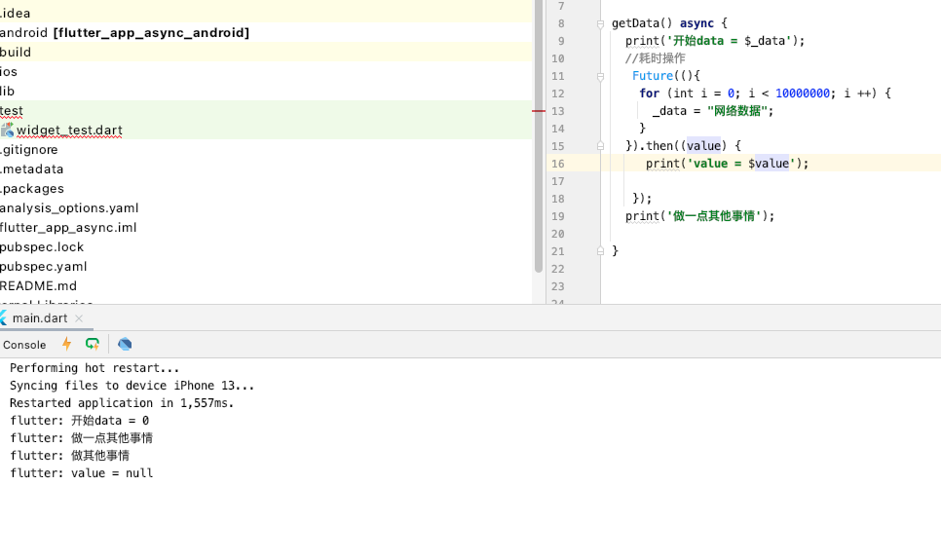The width and height of the screenshot is (941, 560).
Task: Collapse the getData() method fold marker
Action: [600, 24]
